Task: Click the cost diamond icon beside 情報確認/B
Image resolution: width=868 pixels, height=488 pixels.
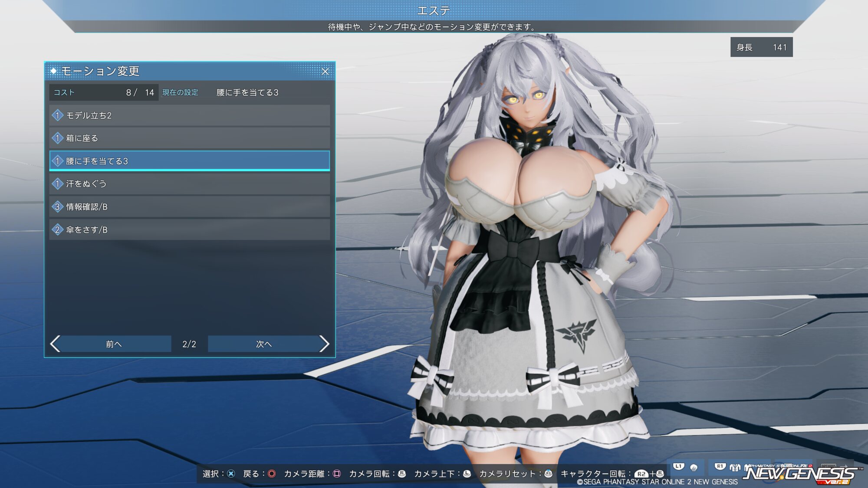Action: click(x=57, y=207)
